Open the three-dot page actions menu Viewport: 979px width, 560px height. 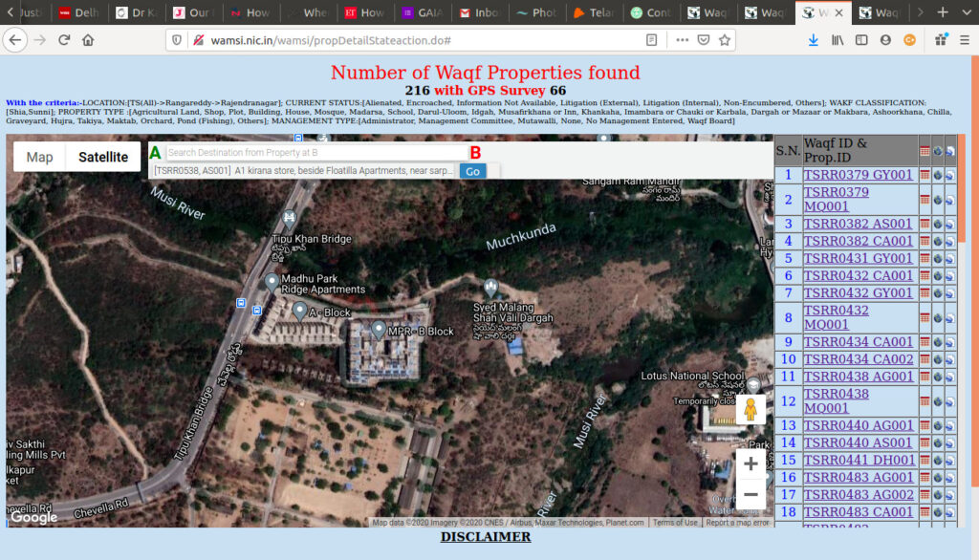(x=681, y=40)
